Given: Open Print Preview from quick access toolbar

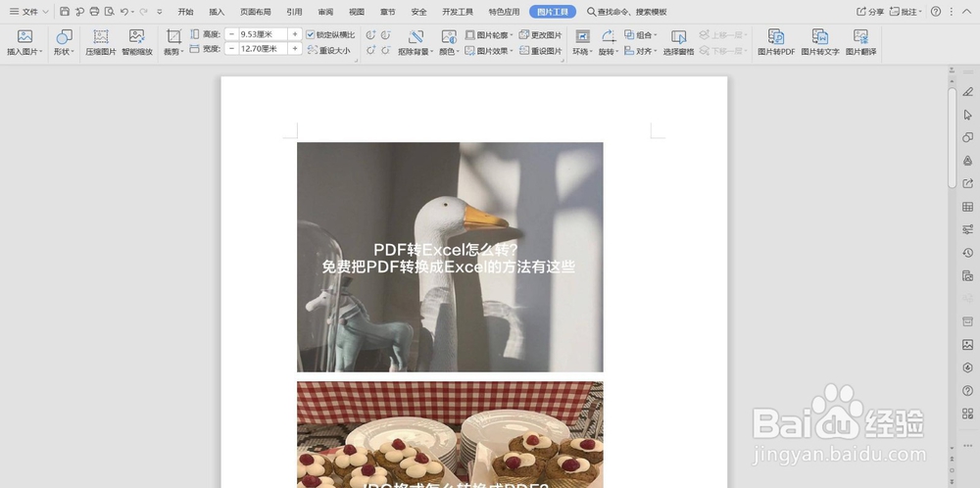Looking at the screenshot, I should point(110,11).
